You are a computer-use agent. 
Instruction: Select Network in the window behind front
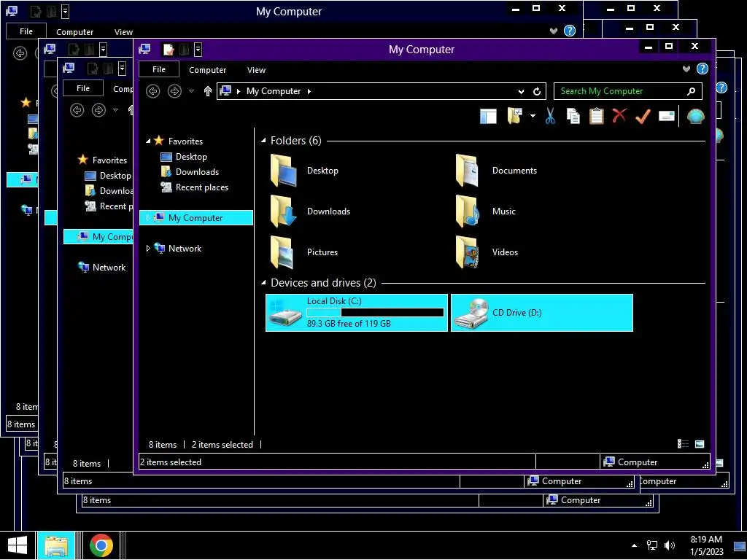point(109,267)
